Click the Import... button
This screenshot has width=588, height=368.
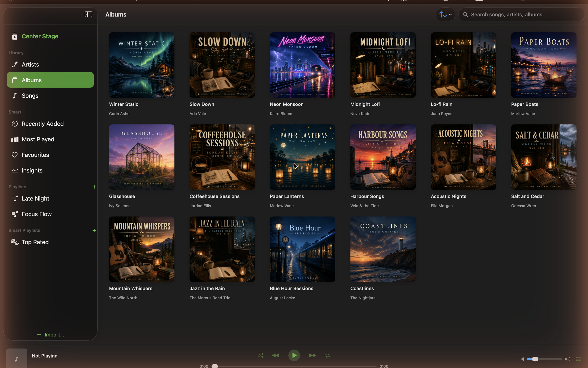(50, 335)
